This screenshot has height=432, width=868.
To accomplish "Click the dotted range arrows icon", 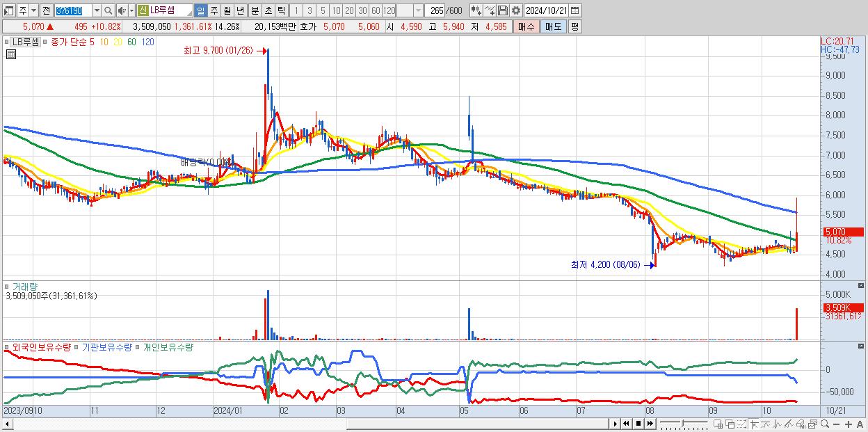I will 741,424.
